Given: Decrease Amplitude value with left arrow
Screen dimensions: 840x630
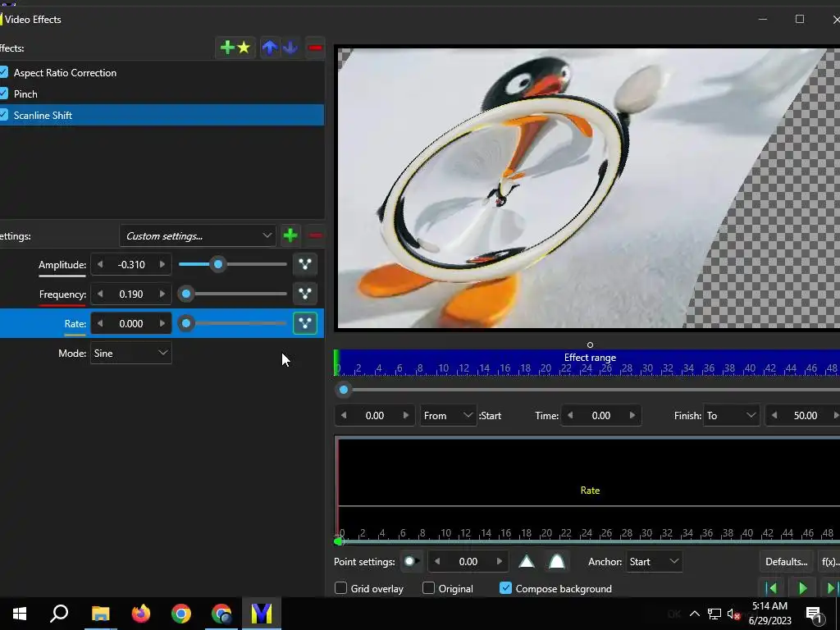Looking at the screenshot, I should coord(100,265).
